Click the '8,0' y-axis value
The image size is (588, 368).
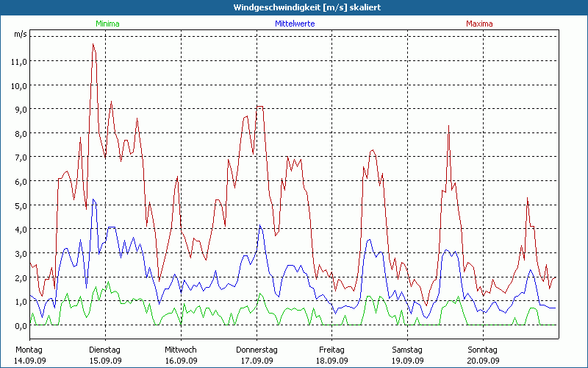[21, 134]
